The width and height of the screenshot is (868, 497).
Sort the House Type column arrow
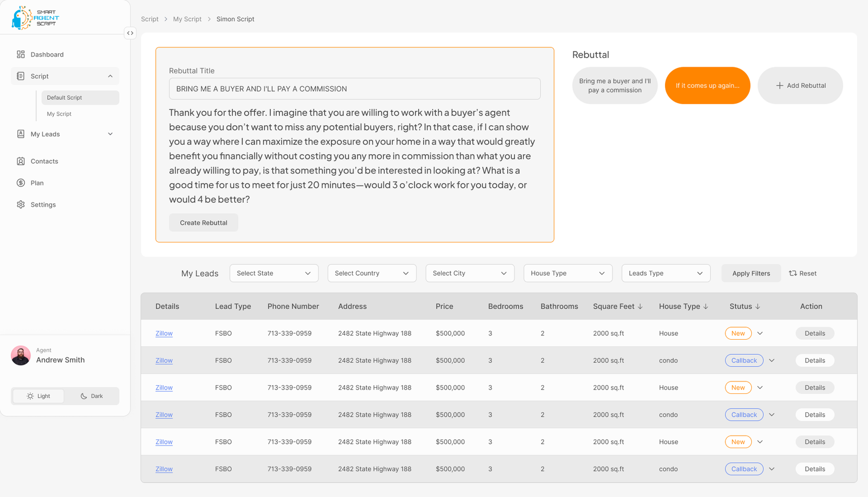pos(706,307)
